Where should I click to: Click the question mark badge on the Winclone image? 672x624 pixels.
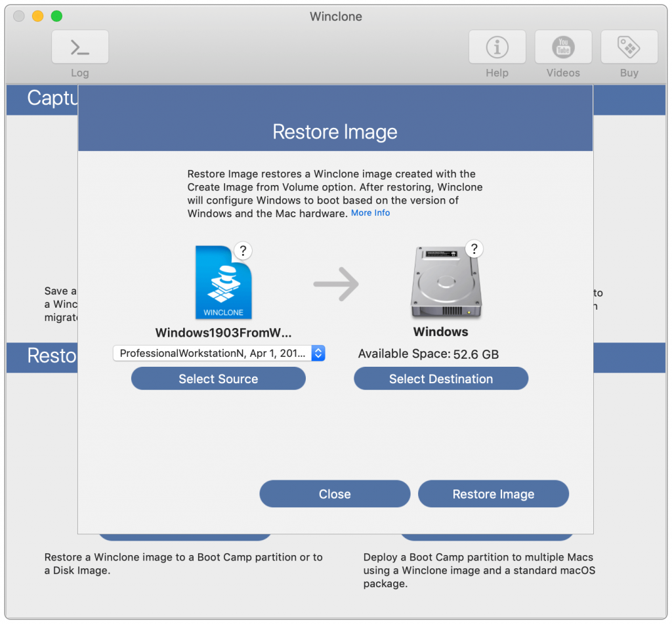[243, 251]
